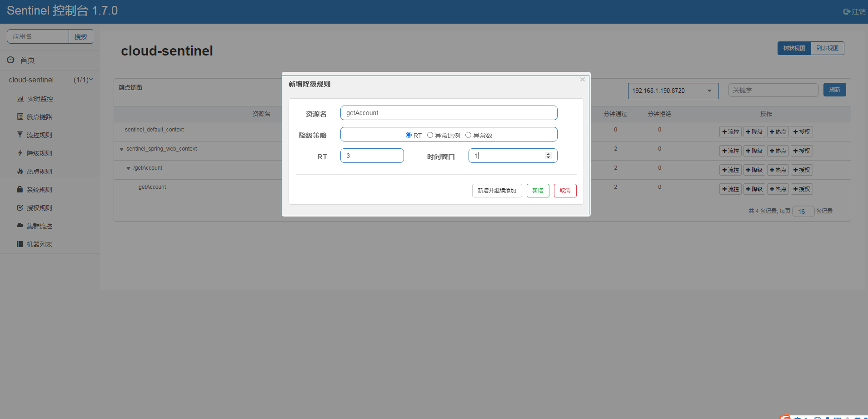Click +流控 in sentinel_default_context row
This screenshot has height=419, width=868.
click(730, 132)
